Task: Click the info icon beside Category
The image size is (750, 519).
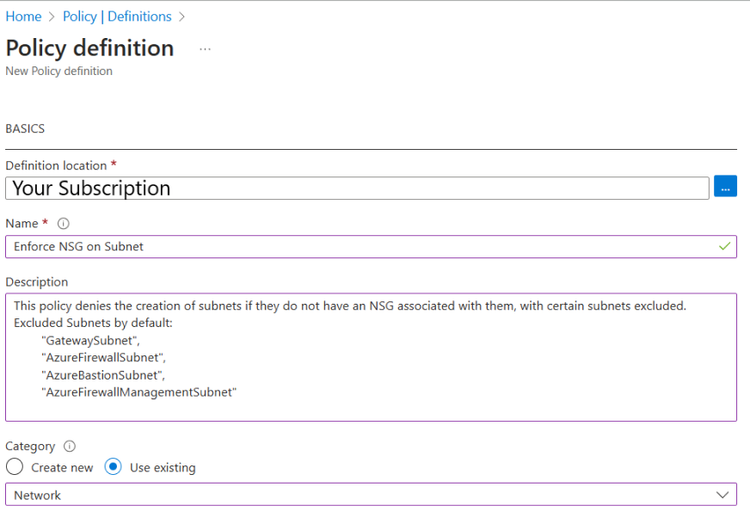Action: point(70,446)
